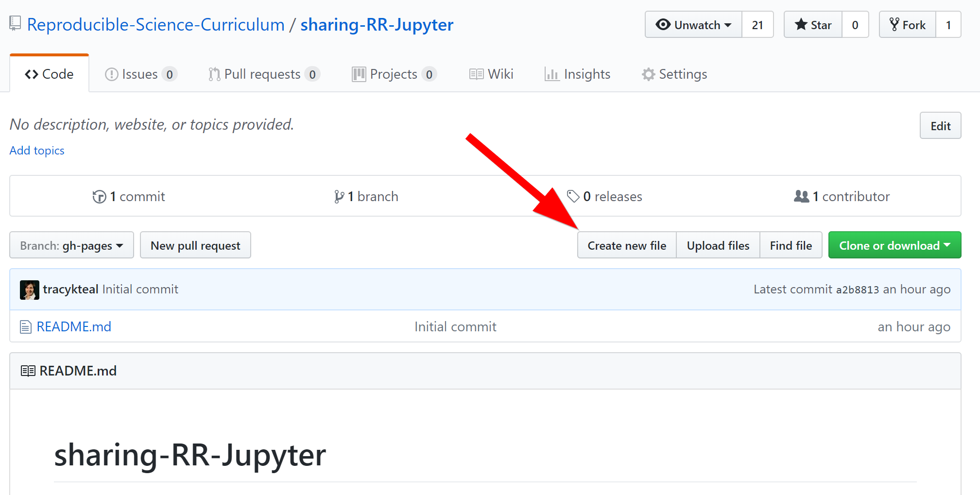This screenshot has height=495, width=980.
Task: Click the Projects counter badge showing 0
Action: click(429, 74)
